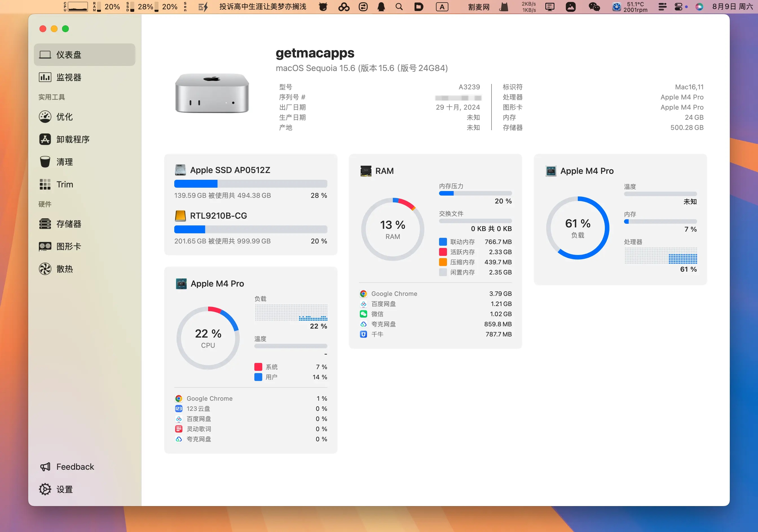Click the 活跃内存 red color swatch
Image resolution: width=758 pixels, height=532 pixels.
[x=443, y=252]
